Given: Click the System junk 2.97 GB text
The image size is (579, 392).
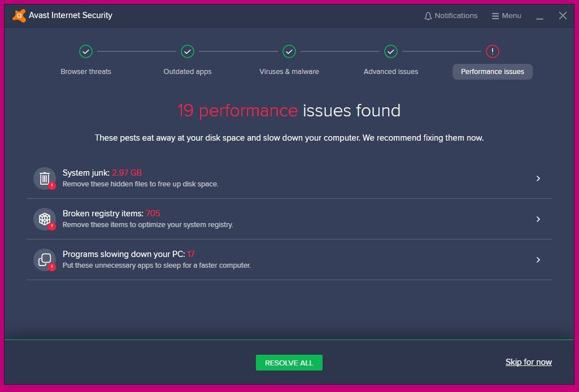Looking at the screenshot, I should (x=102, y=173).
